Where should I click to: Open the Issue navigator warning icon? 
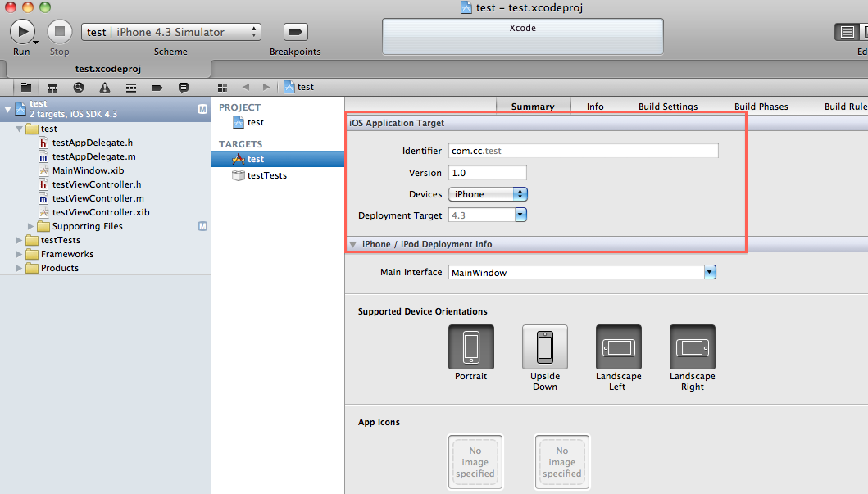point(105,88)
